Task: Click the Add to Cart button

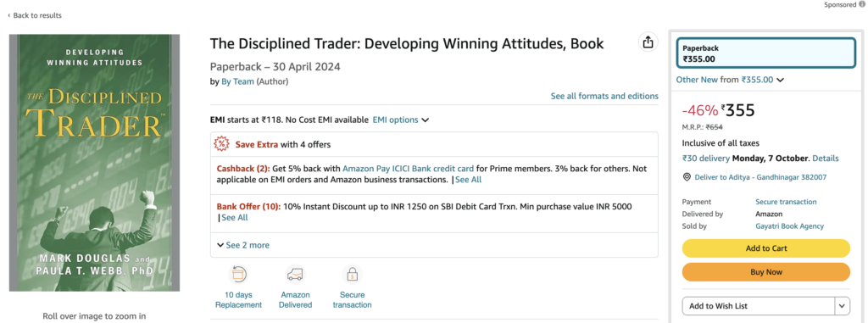Action: pos(766,248)
